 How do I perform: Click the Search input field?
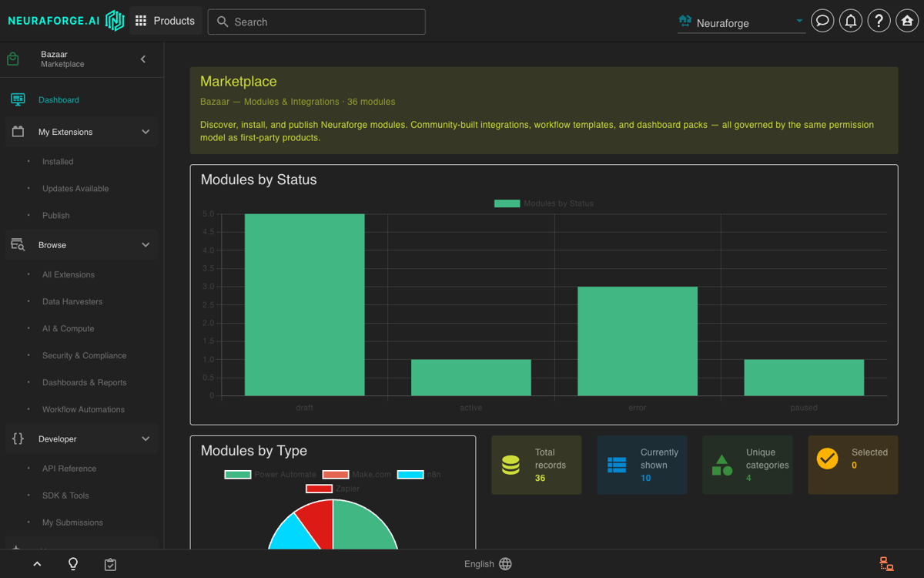tap(316, 22)
